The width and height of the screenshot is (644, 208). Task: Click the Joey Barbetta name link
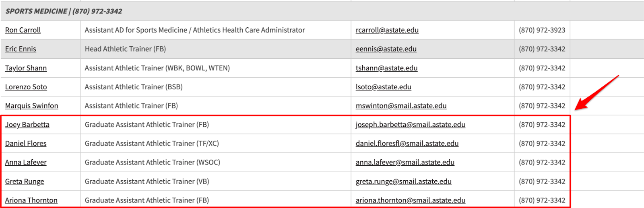(27, 125)
